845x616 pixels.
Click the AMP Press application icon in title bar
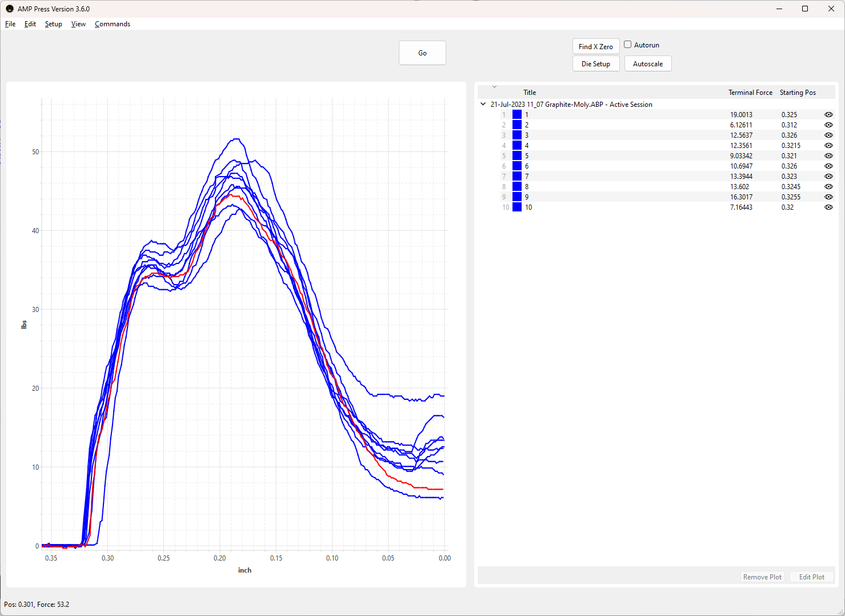click(x=9, y=9)
